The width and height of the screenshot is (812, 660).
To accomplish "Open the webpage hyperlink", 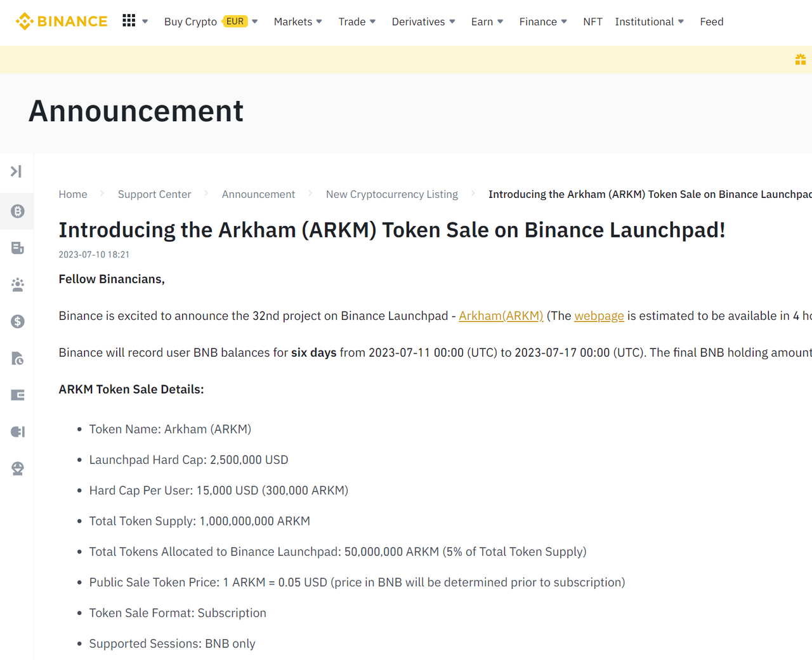I will (599, 316).
